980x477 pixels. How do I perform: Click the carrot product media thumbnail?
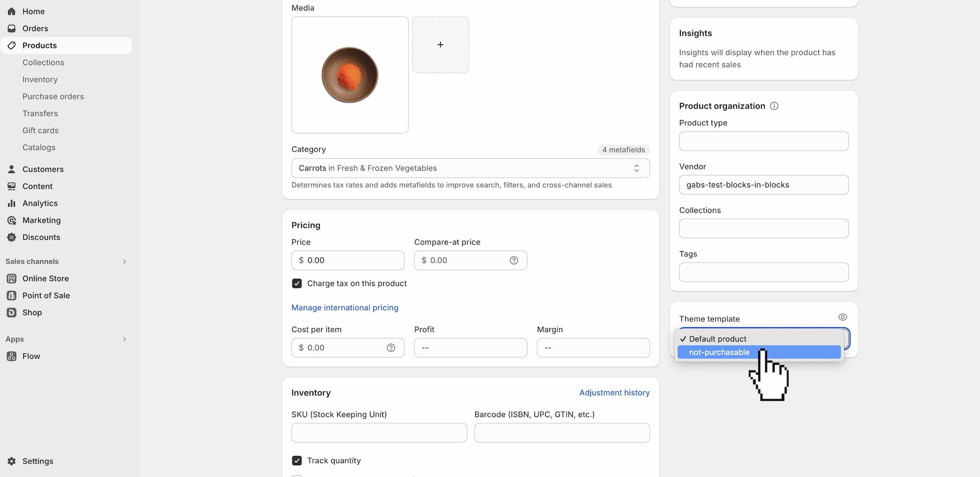[350, 75]
